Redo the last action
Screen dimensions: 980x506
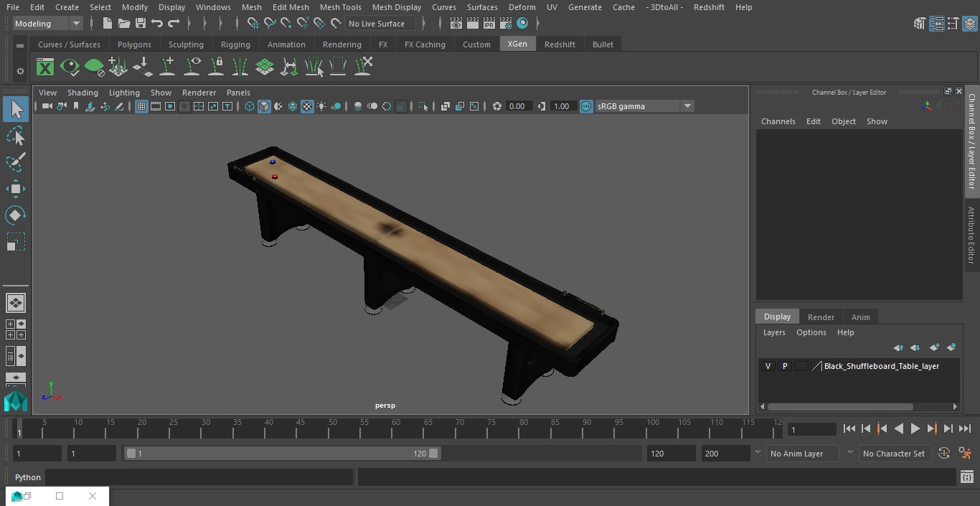point(173,24)
